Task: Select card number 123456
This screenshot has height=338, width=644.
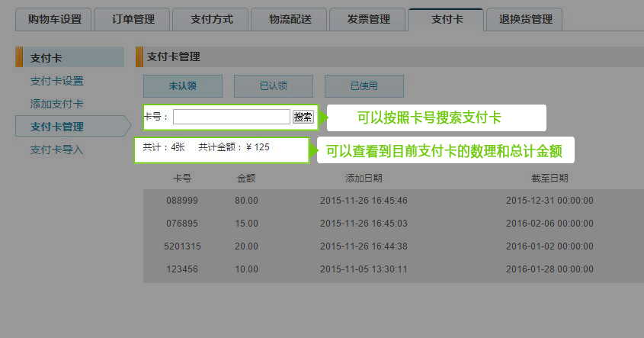Action: click(x=182, y=269)
